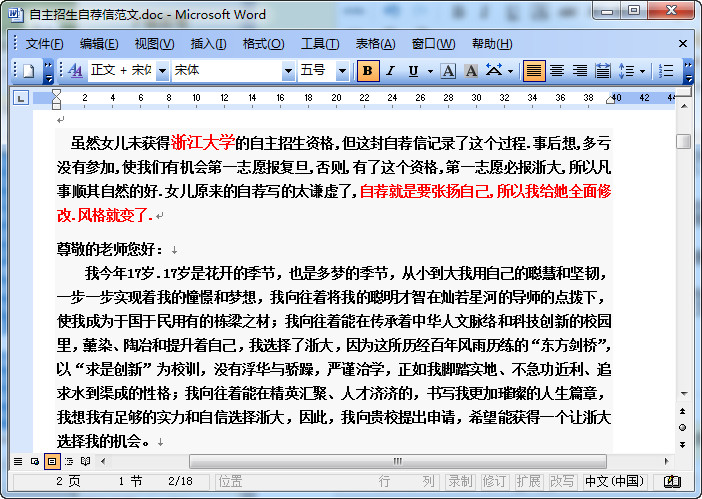Click the horizontal scrollbar thumb
The height and width of the screenshot is (499, 702).
coord(398,461)
